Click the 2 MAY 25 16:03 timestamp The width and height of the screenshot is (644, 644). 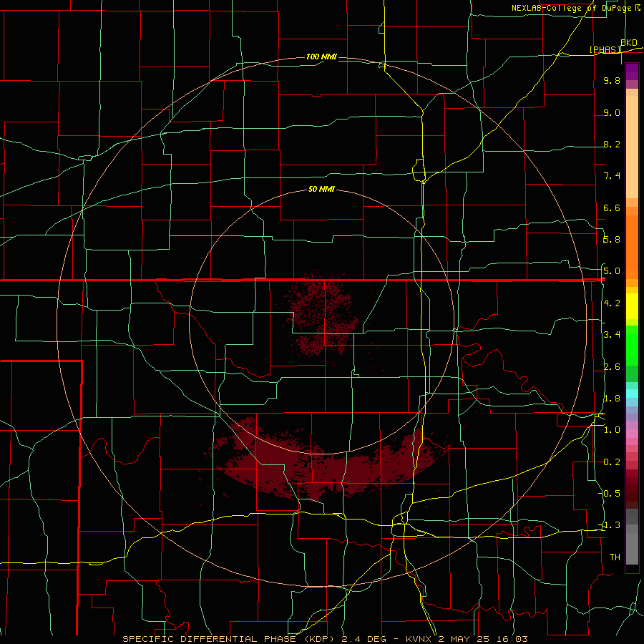point(483,639)
